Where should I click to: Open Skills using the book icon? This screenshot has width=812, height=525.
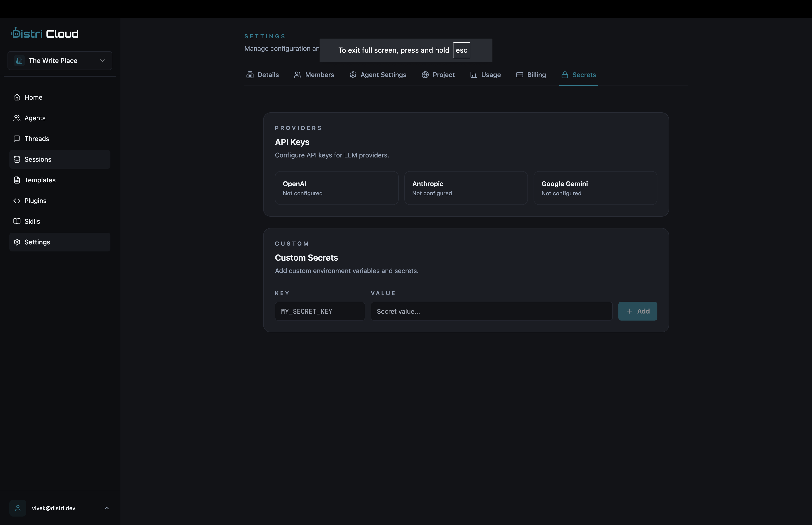(x=17, y=221)
